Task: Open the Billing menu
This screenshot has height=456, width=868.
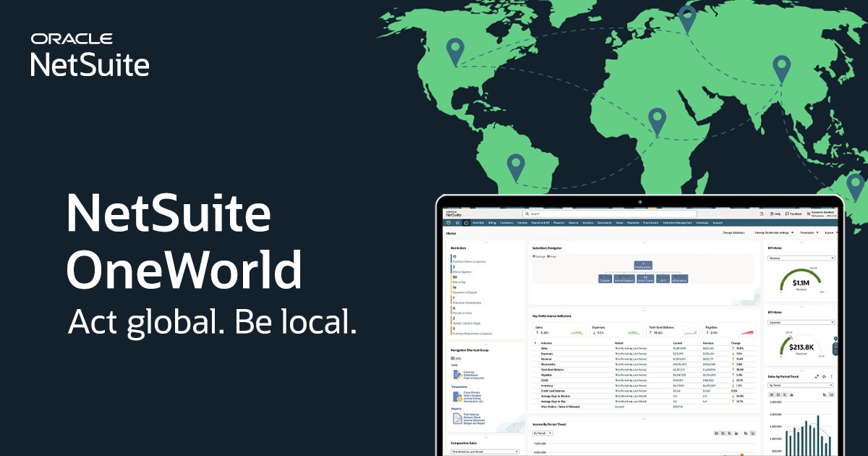Action: click(492, 223)
